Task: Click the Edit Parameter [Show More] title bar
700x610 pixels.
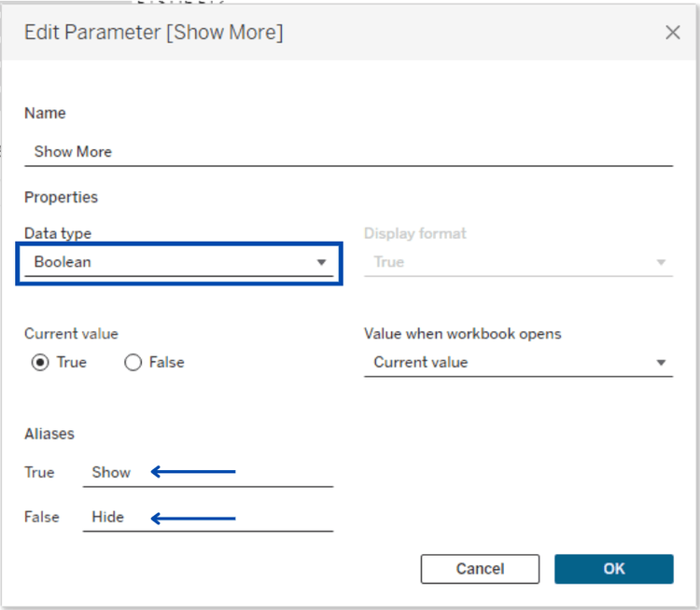Action: [349, 32]
